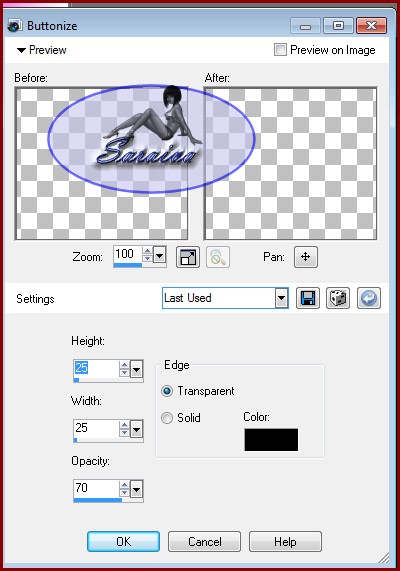Select the Transparent edge radio button
Image resolution: width=400 pixels, height=571 pixels.
(167, 391)
